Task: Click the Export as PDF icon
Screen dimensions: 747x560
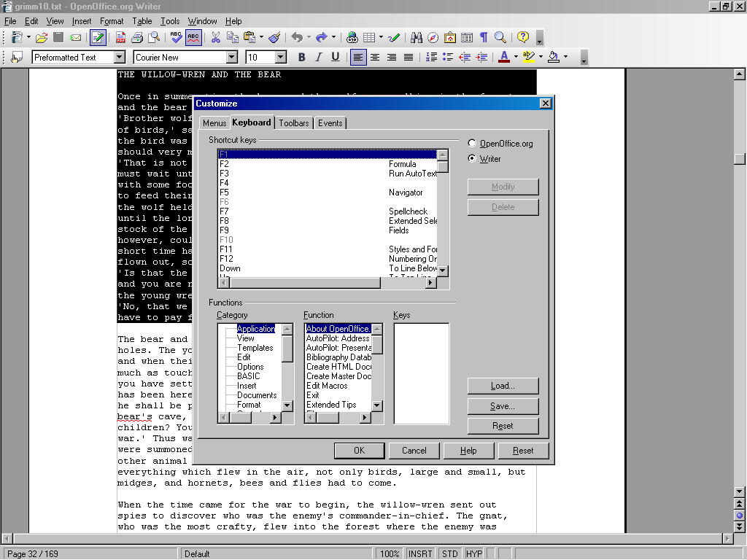Action: 120,37
